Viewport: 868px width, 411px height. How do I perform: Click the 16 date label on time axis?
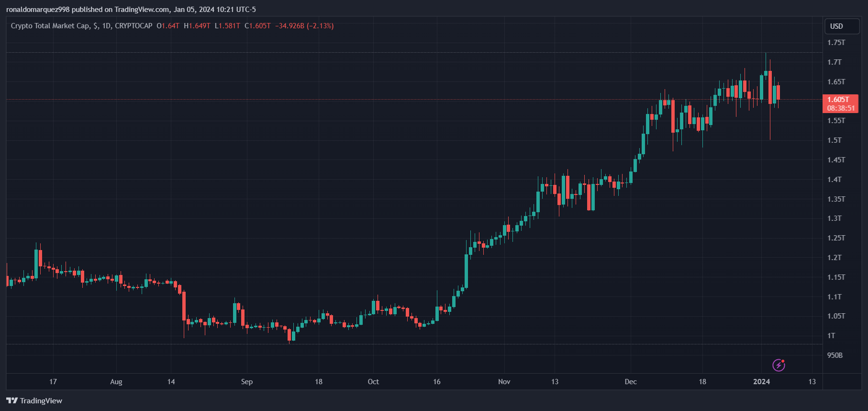click(x=437, y=382)
